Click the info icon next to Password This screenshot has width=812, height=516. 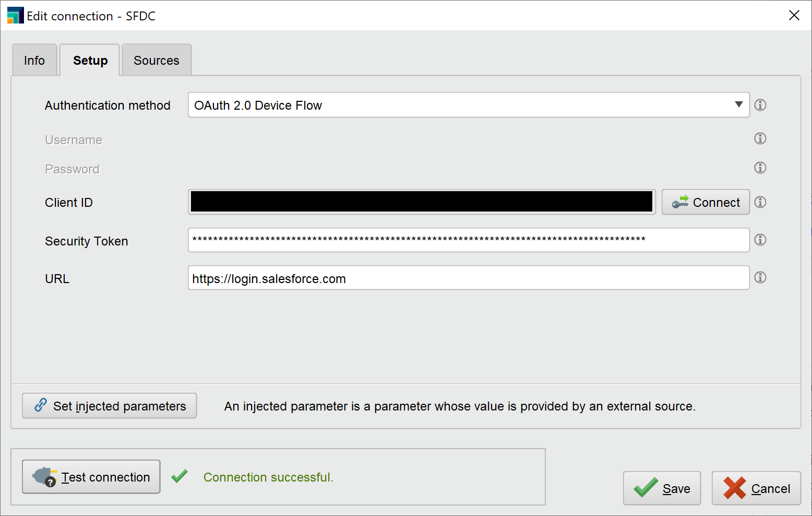760,168
